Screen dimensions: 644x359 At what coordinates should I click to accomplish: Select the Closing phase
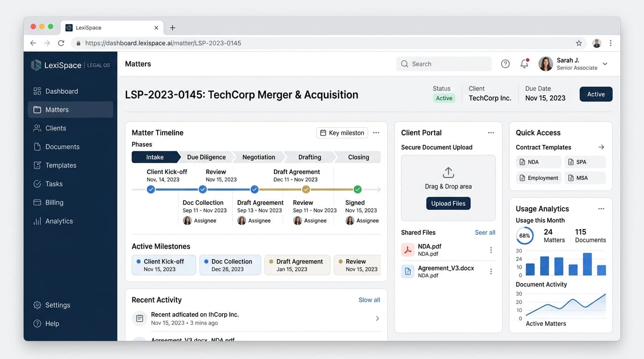pyautogui.click(x=359, y=157)
